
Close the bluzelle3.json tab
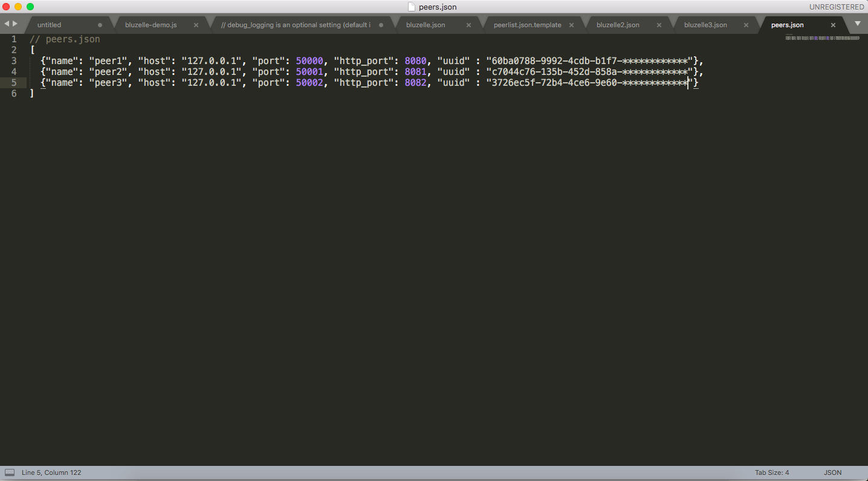tap(746, 25)
